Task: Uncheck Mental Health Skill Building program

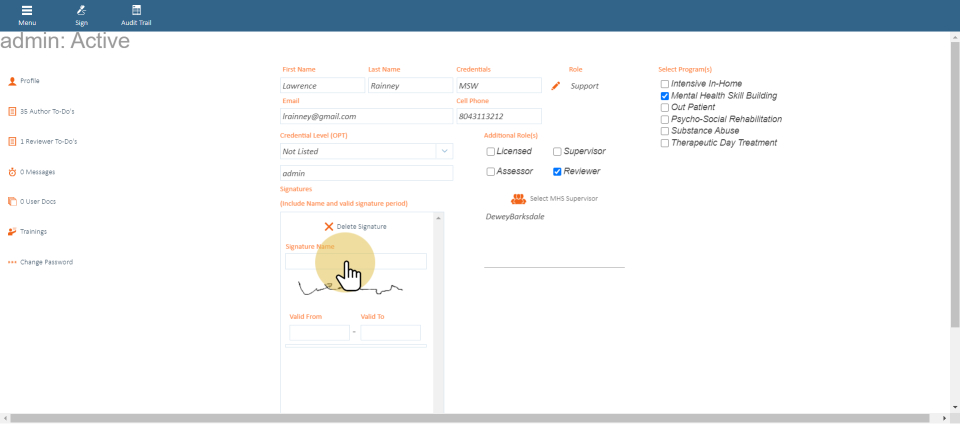Action: click(665, 96)
